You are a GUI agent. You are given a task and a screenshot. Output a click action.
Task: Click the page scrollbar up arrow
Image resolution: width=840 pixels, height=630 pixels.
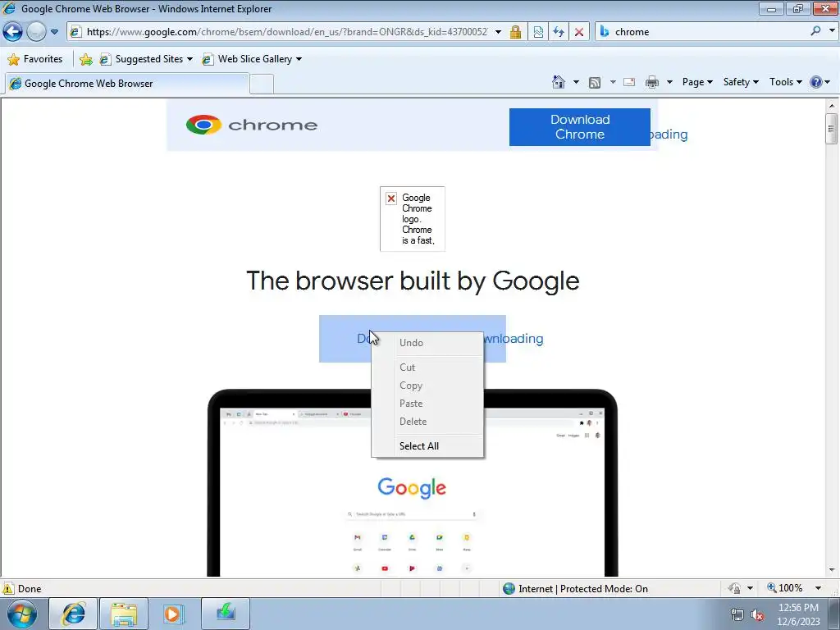(x=832, y=106)
